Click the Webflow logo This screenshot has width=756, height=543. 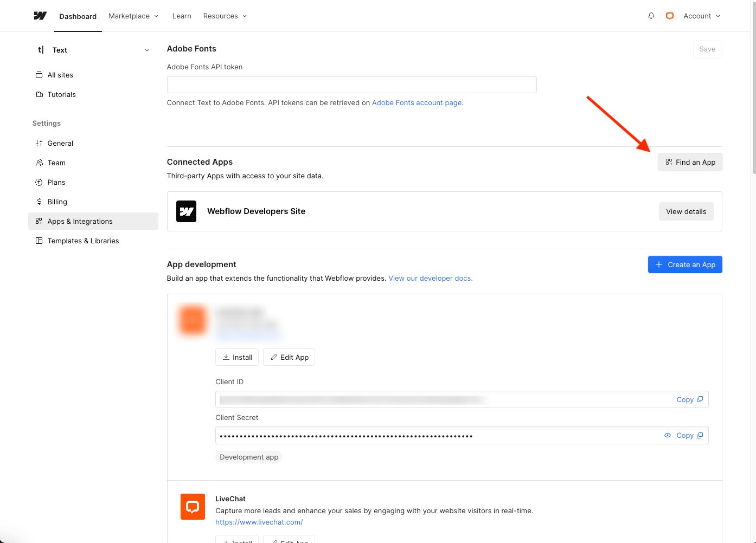click(x=40, y=16)
